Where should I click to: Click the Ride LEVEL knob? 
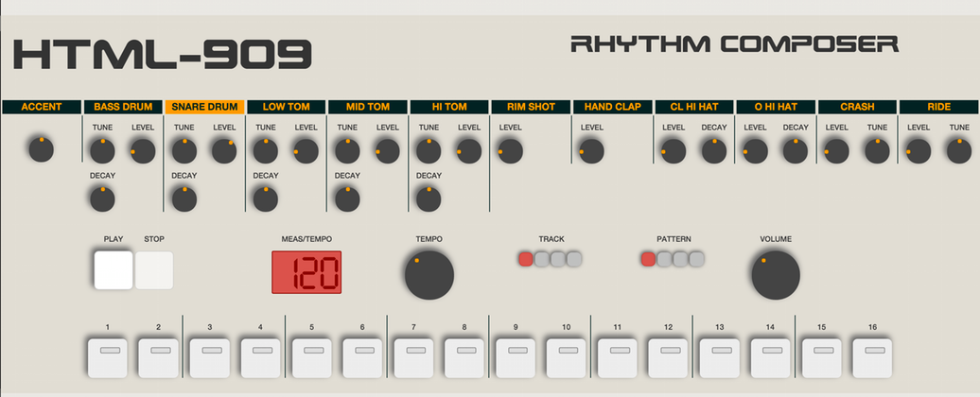pyautogui.click(x=919, y=151)
